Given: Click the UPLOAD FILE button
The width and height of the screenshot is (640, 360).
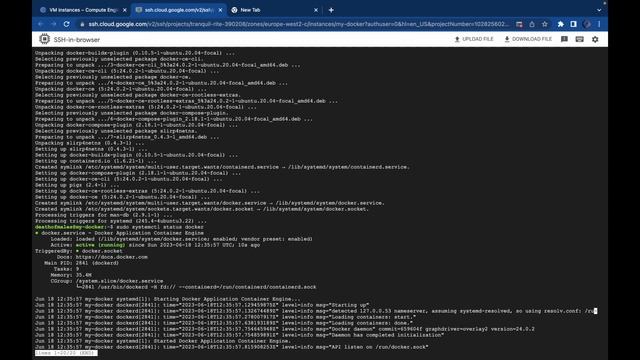Looking at the screenshot, I should click(x=474, y=39).
